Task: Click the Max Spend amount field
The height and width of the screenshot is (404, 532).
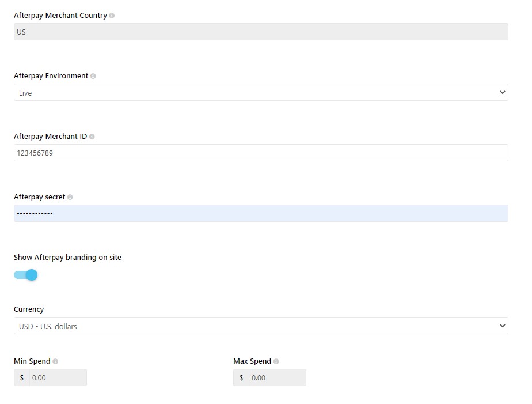Action: (278, 377)
